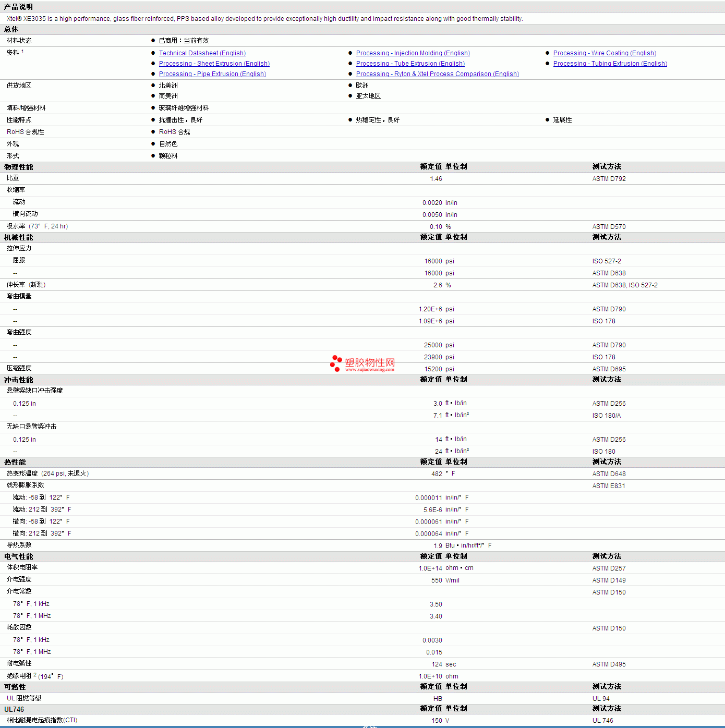Click the 物理性能 section header
This screenshot has width=725, height=728.
(18, 167)
